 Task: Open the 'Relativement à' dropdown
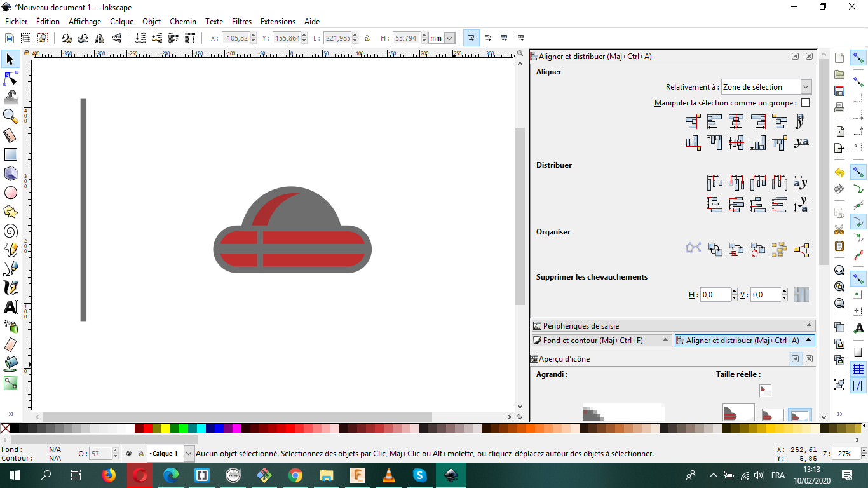[766, 87]
